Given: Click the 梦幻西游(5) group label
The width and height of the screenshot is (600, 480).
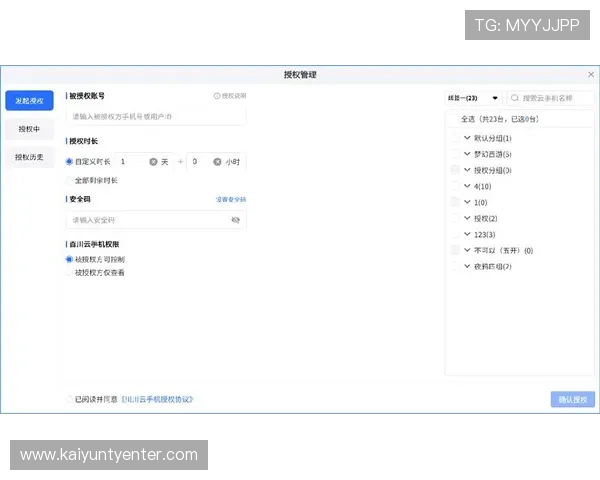Looking at the screenshot, I should click(x=492, y=154).
